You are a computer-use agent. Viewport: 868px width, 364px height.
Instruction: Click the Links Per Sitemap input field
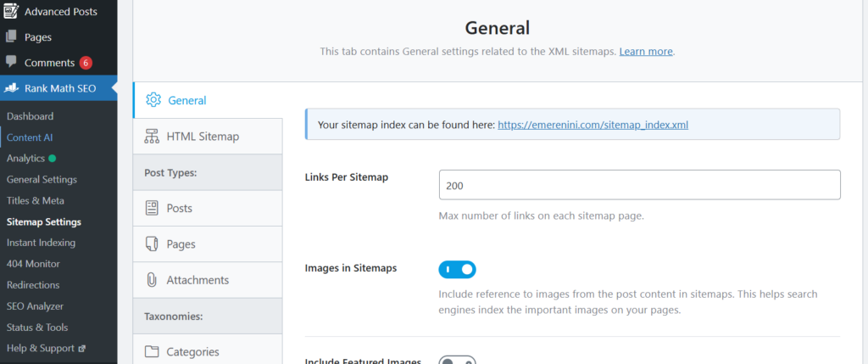point(639,185)
